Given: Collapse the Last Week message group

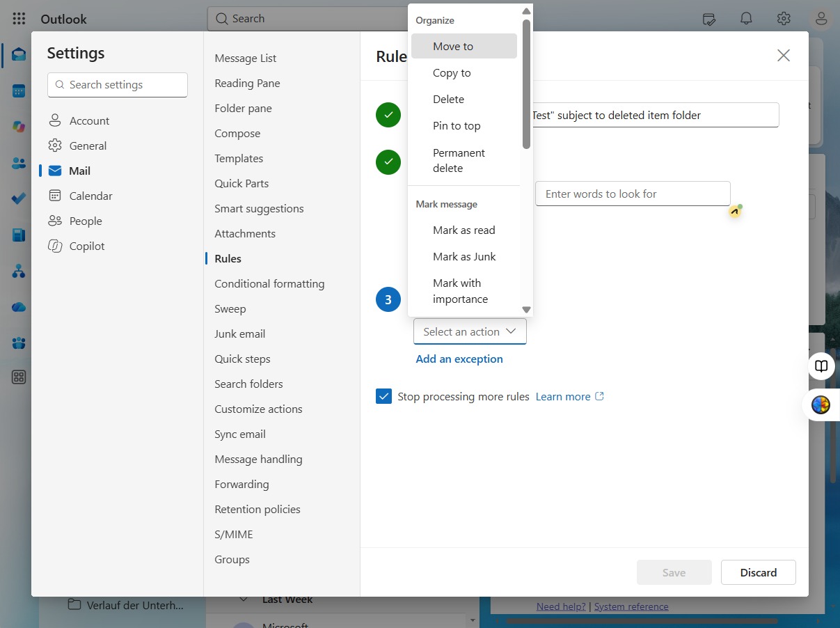Looking at the screenshot, I should coord(244,599).
